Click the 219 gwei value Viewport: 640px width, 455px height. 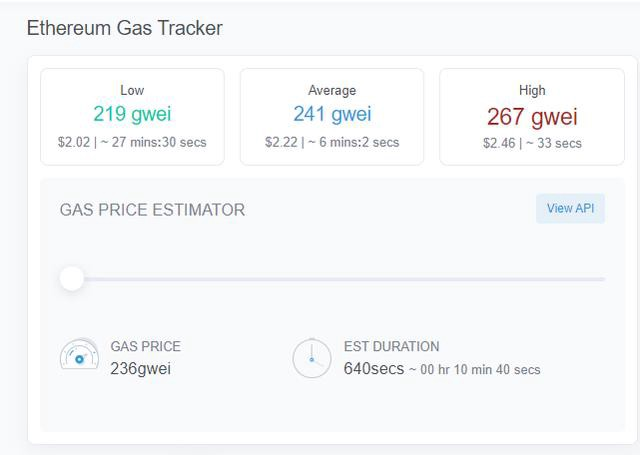[x=132, y=114]
